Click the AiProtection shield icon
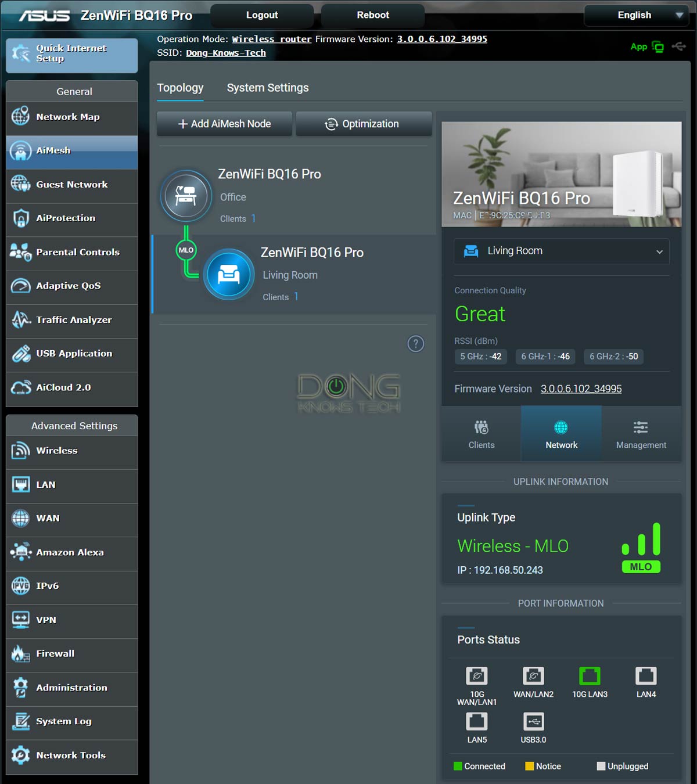 coord(20,218)
